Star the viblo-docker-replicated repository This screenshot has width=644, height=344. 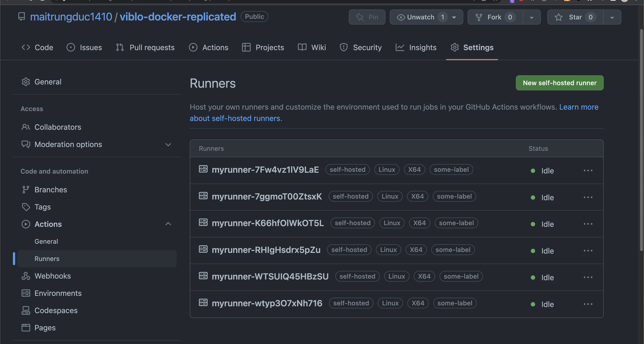point(575,17)
